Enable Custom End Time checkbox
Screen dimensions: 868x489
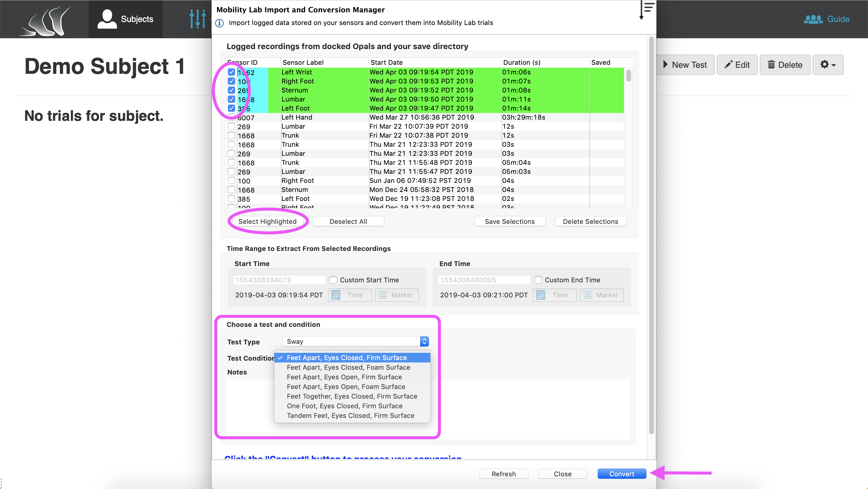click(538, 280)
